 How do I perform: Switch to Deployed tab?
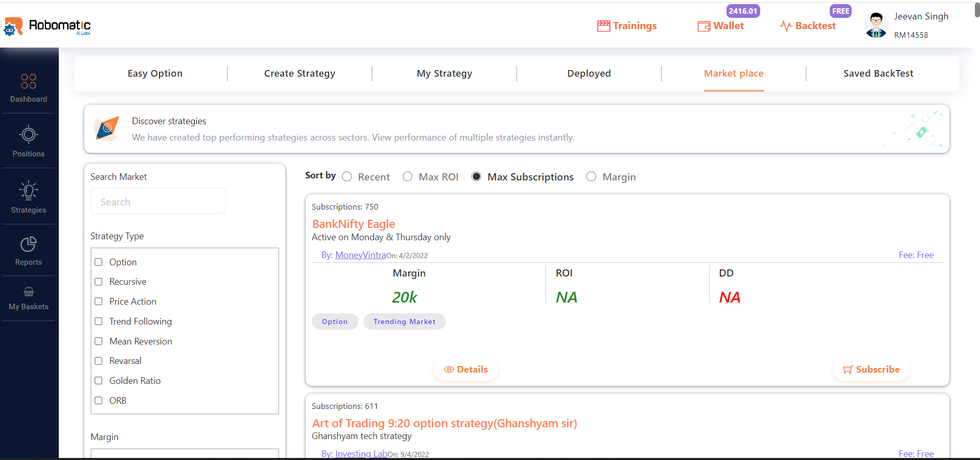pyautogui.click(x=589, y=74)
